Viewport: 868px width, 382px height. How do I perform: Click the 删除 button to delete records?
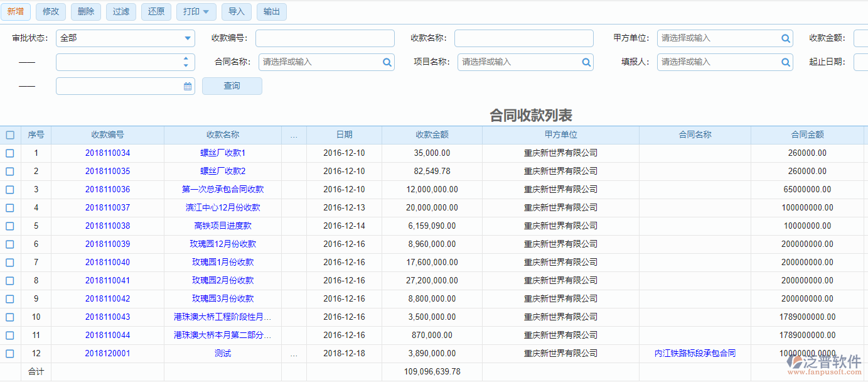(x=85, y=11)
